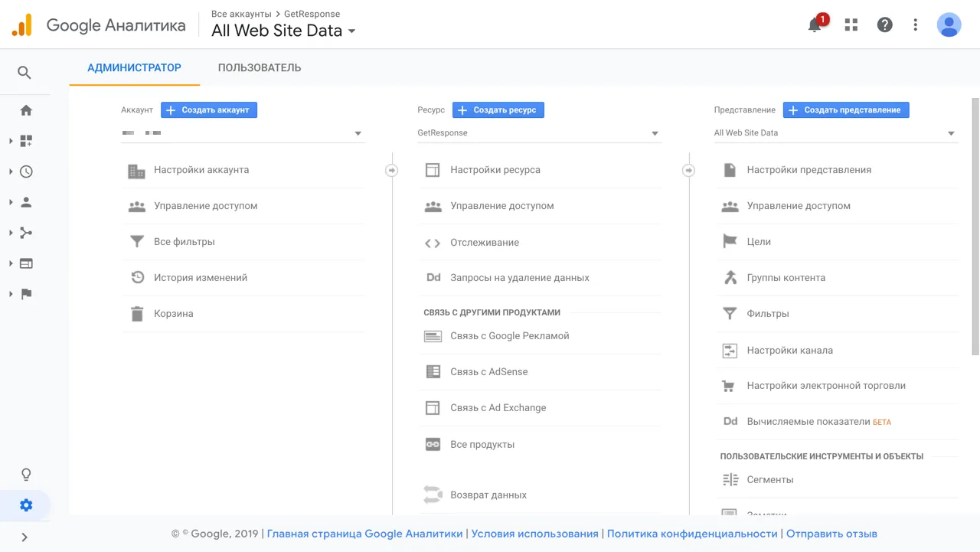980x552 pixels.
Task: Open the notifications bell
Action: click(815, 24)
